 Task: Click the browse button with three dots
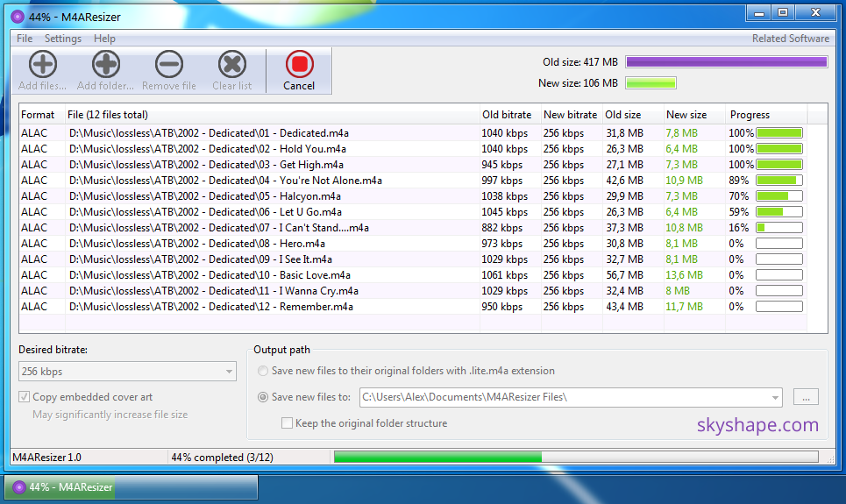click(806, 397)
